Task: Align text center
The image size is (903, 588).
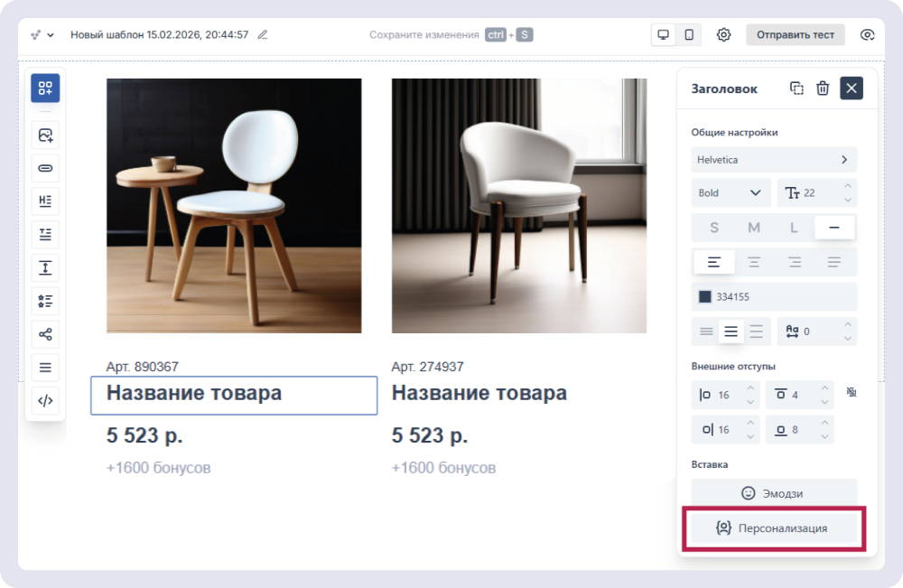Action: 754,263
